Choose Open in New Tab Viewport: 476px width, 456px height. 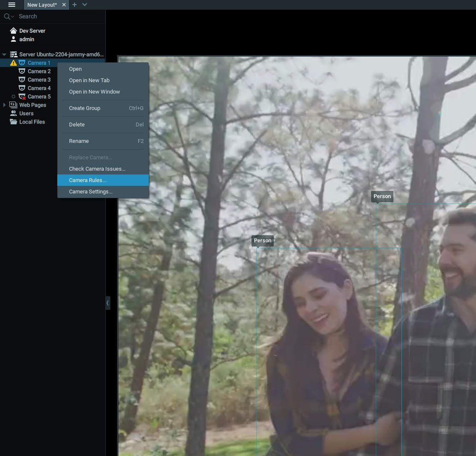point(89,80)
